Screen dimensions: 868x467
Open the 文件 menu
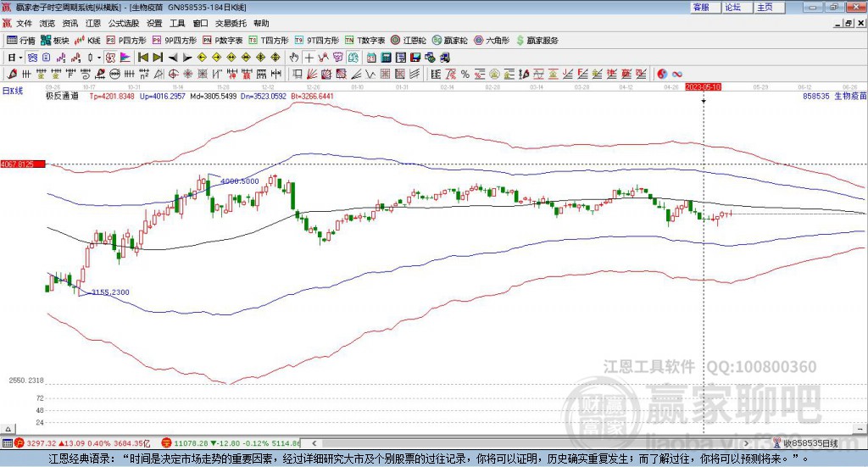(x=24, y=23)
